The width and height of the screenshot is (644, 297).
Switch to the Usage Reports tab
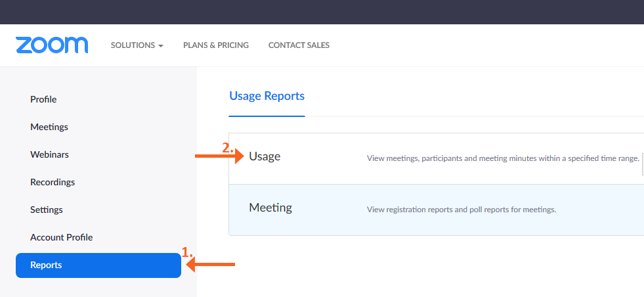[x=267, y=96]
